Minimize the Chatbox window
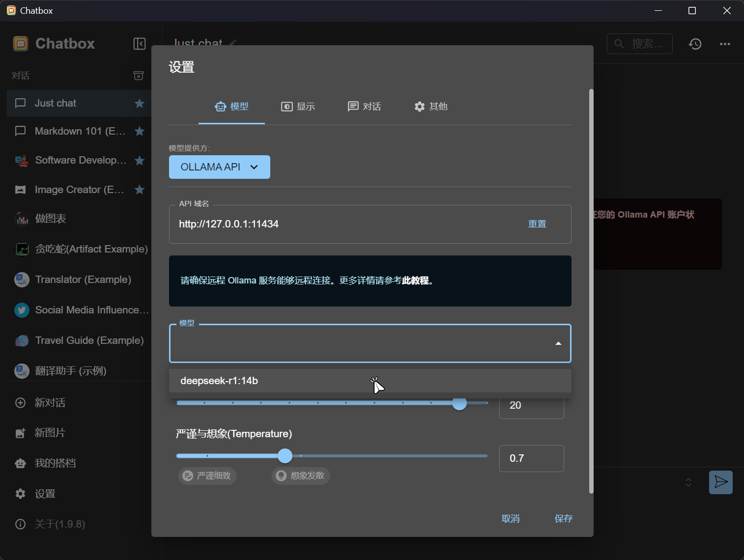 (658, 11)
